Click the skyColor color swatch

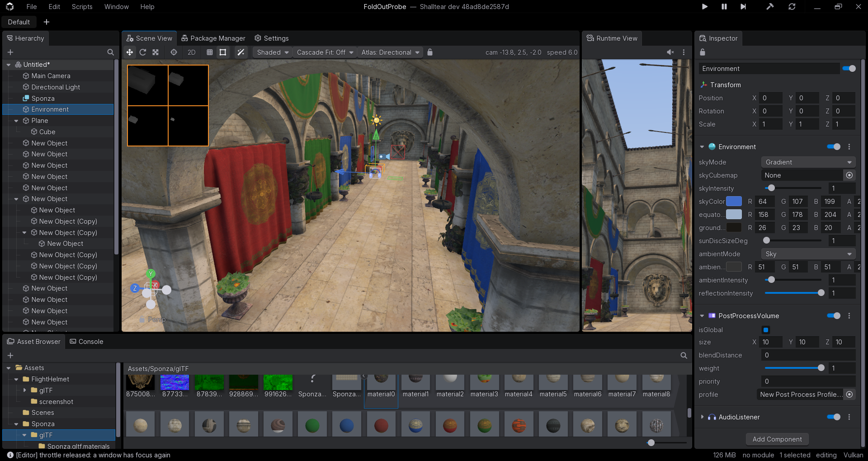point(734,202)
